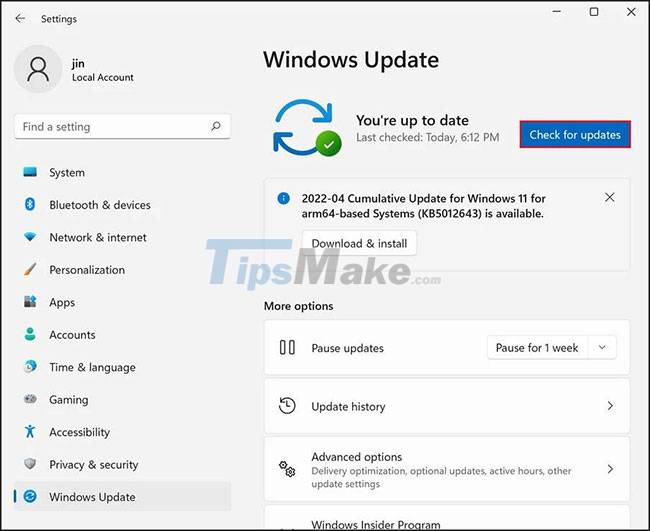
Task: Click the Pause updates label
Action: click(x=347, y=348)
